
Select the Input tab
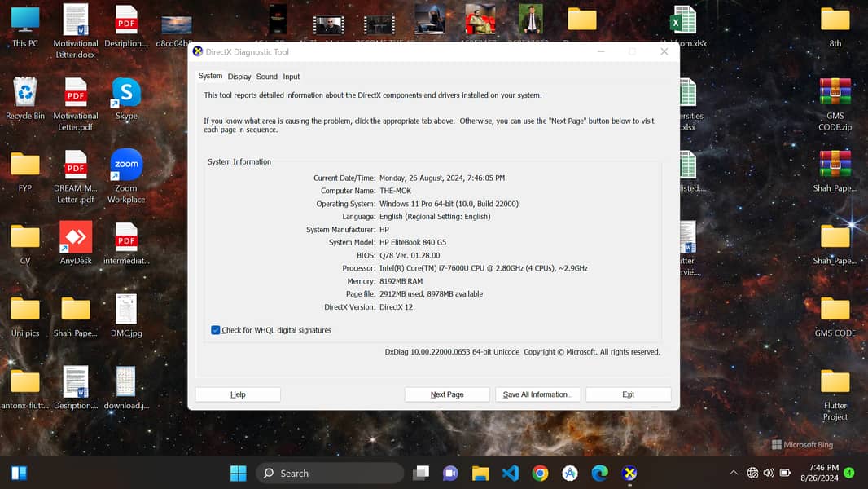coord(292,77)
